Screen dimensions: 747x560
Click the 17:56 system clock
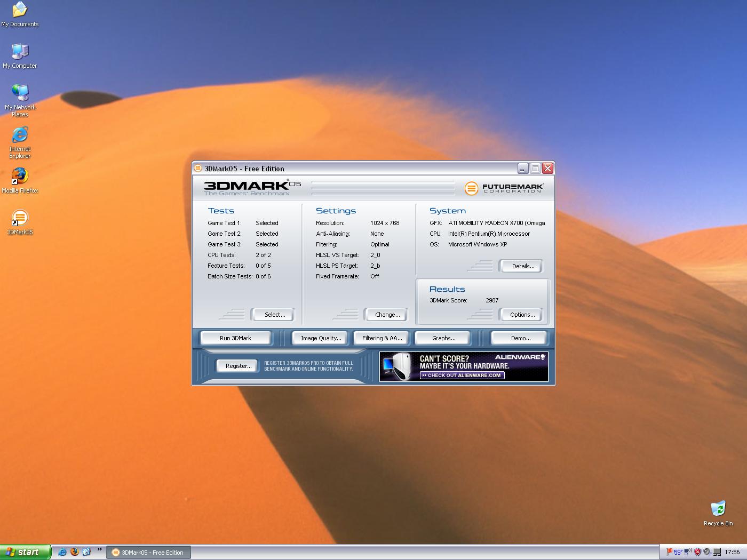coord(732,552)
